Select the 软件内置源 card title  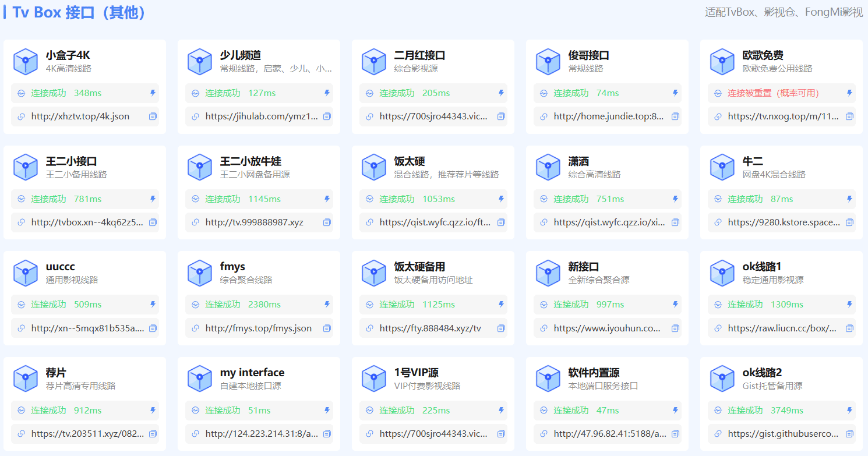coord(594,373)
